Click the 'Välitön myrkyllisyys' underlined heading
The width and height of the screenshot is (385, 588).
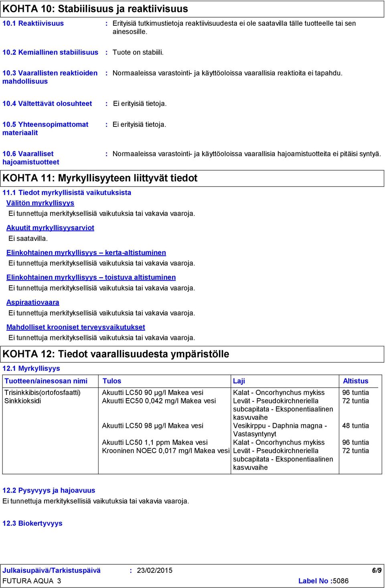point(40,203)
